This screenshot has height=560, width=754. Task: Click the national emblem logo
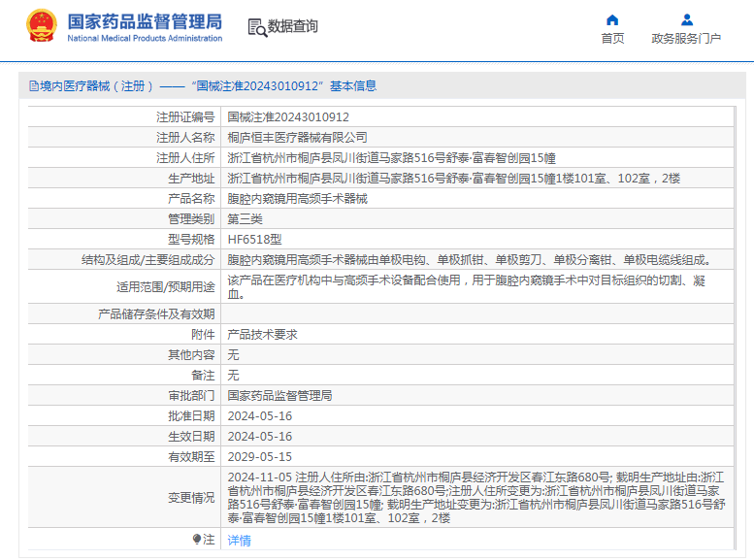[42, 26]
